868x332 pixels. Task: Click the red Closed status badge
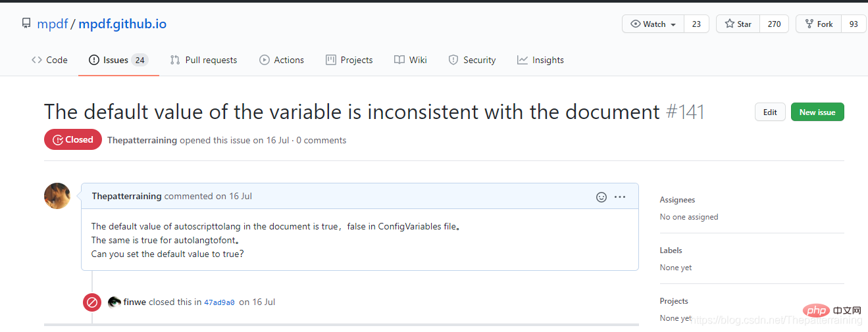click(x=73, y=139)
